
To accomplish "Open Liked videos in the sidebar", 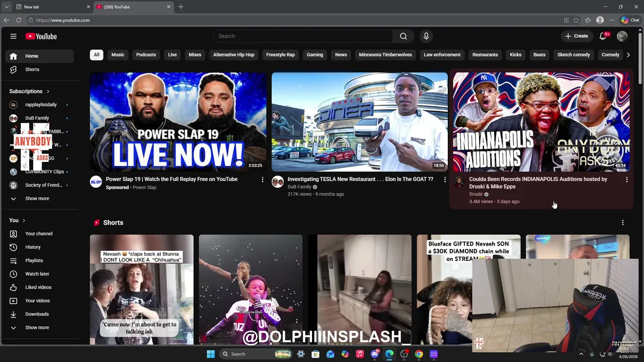I will coord(39,287).
